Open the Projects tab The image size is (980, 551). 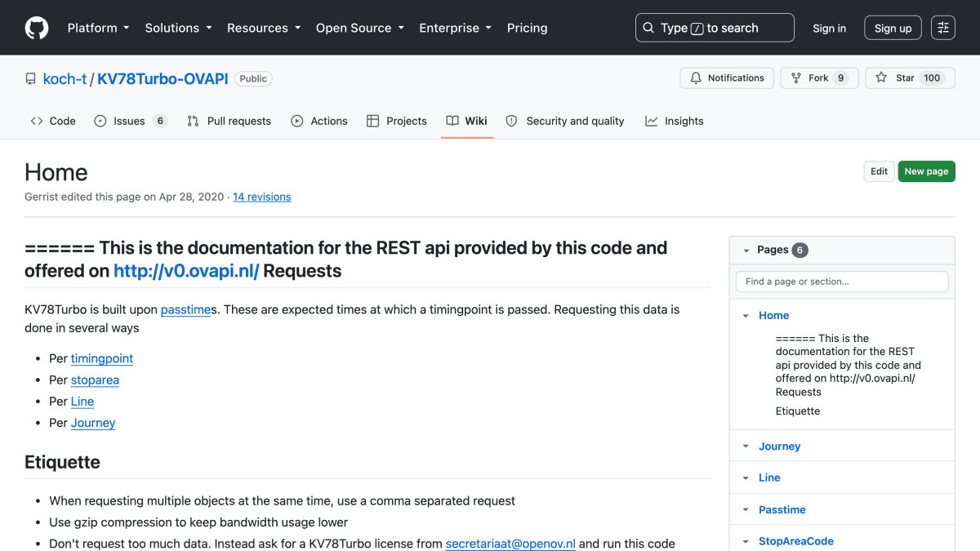pyautogui.click(x=397, y=121)
